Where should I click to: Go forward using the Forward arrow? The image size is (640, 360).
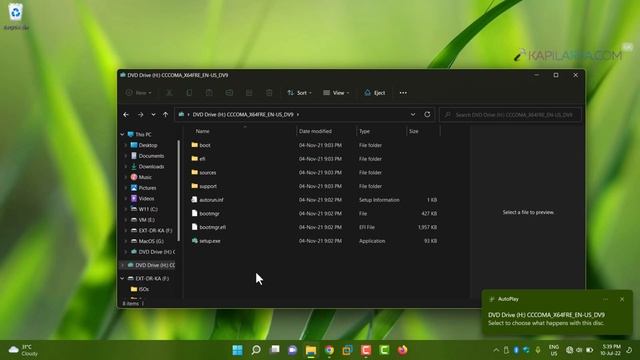[140, 115]
